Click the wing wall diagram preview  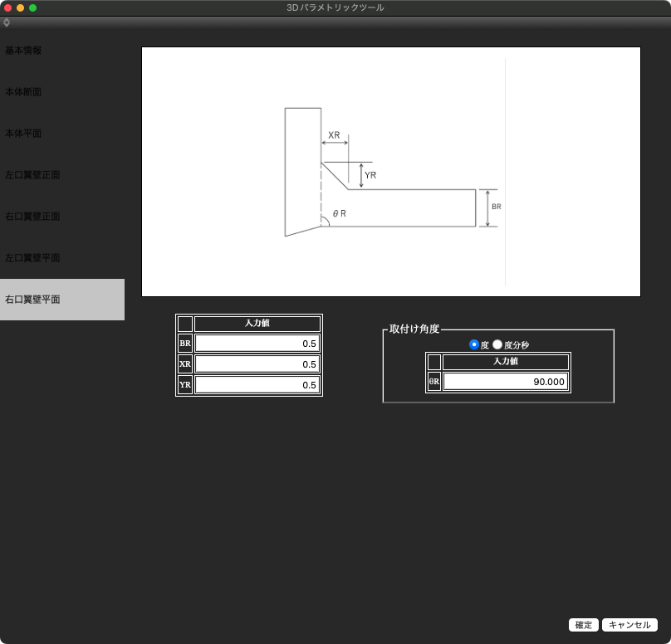pyautogui.click(x=390, y=172)
